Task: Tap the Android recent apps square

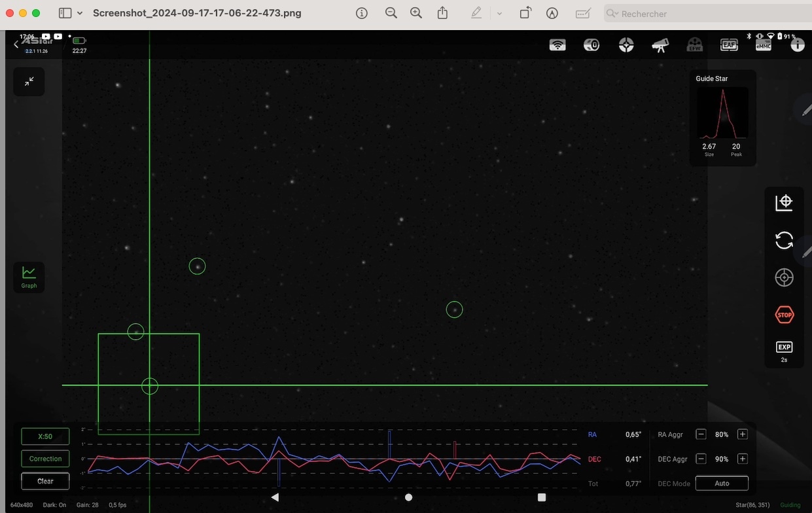Action: tap(542, 497)
